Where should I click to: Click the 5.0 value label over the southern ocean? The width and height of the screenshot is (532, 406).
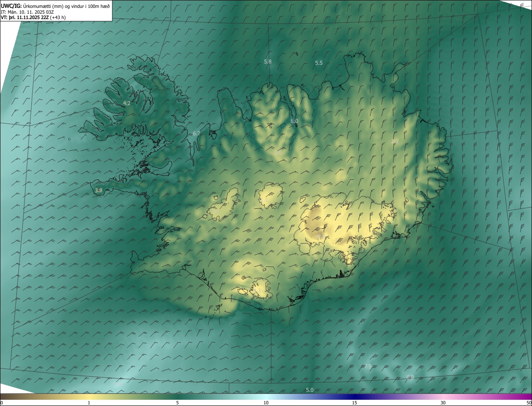pos(310,390)
